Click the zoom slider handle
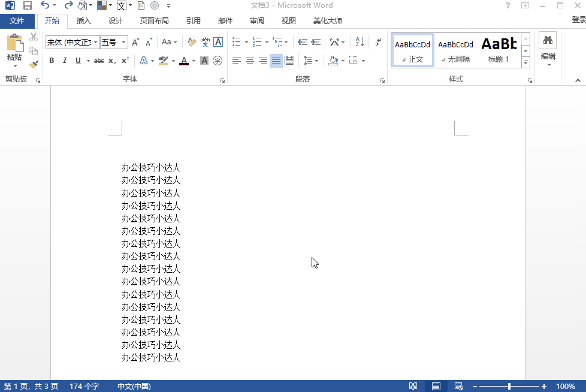 (509, 387)
